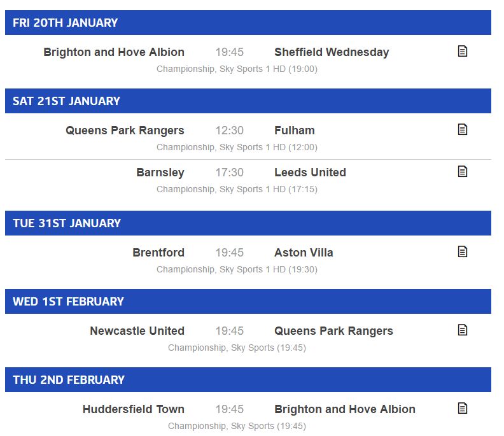Open match details icon for QPR vs Fulham
504x436 pixels.
click(462, 130)
